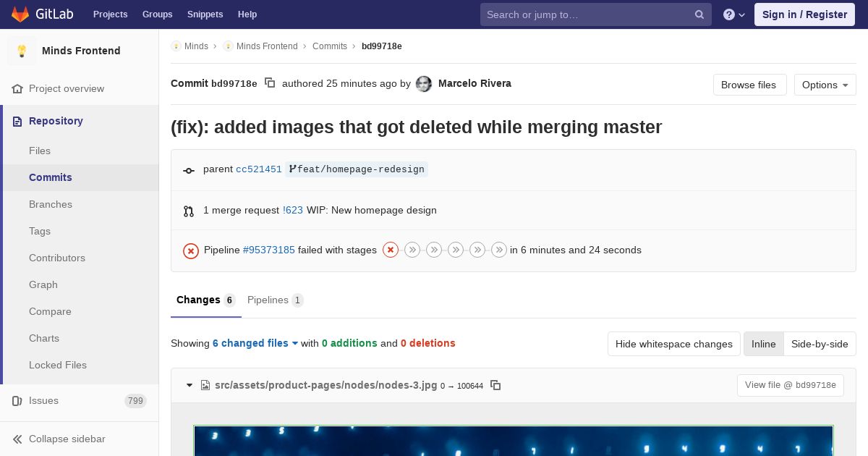Open Branches in the sidebar
Viewport: 868px width, 456px height.
pos(51,204)
